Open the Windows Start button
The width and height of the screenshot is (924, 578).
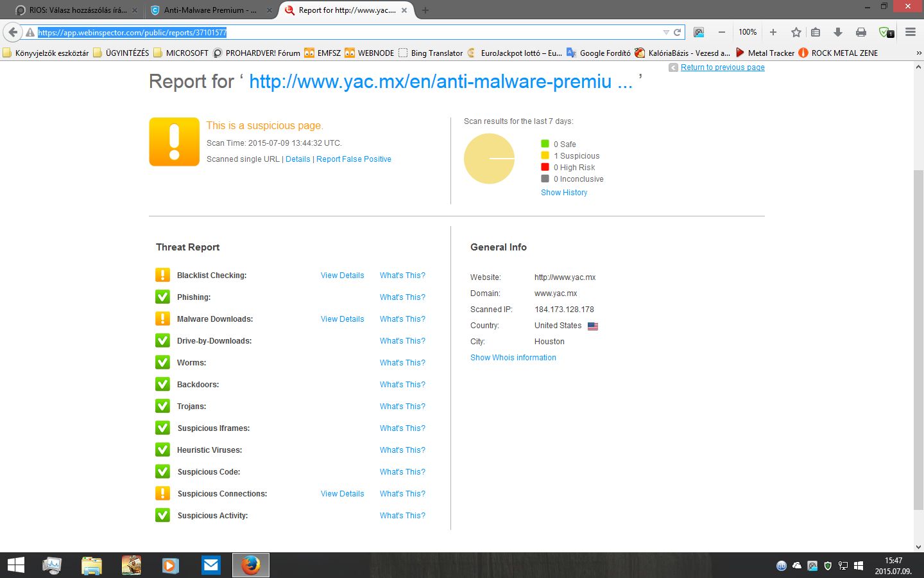click(16, 565)
